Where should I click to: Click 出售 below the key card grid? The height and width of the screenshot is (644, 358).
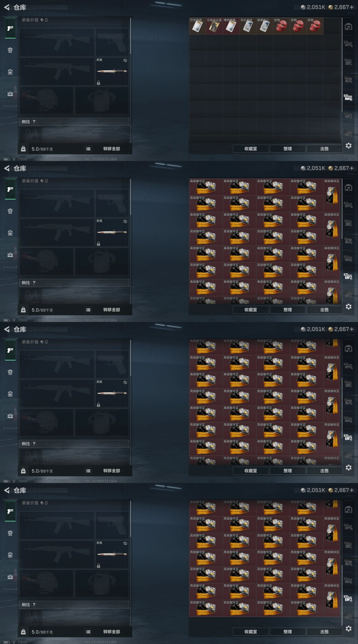click(324, 149)
